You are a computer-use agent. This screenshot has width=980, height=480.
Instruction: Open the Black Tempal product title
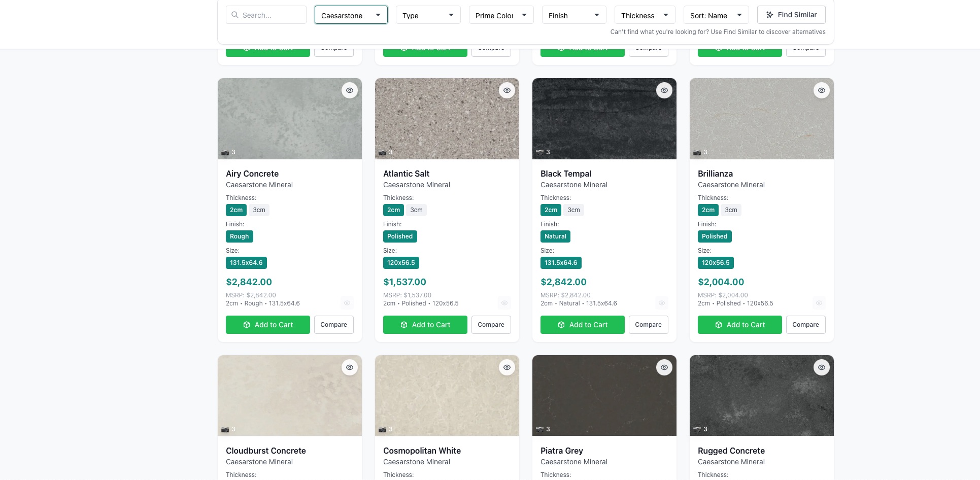(x=566, y=174)
